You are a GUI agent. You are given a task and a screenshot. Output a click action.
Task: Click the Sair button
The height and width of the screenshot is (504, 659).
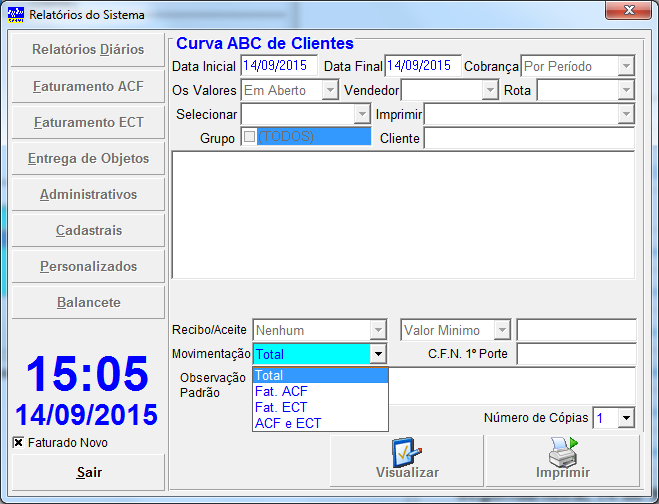pos(88,472)
